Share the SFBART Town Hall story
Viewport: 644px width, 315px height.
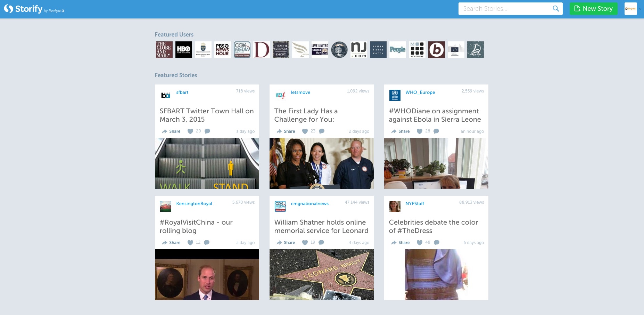[171, 131]
